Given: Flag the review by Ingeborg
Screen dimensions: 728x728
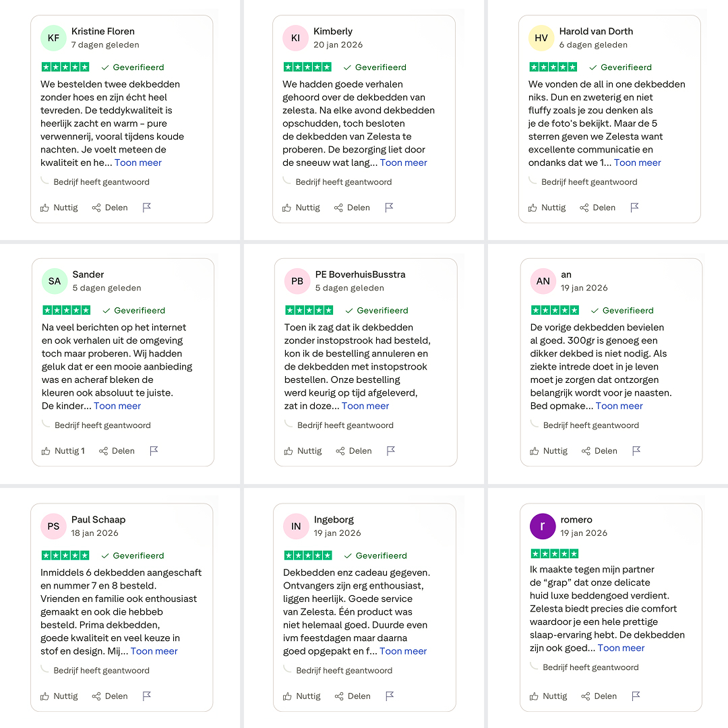Looking at the screenshot, I should point(390,696).
